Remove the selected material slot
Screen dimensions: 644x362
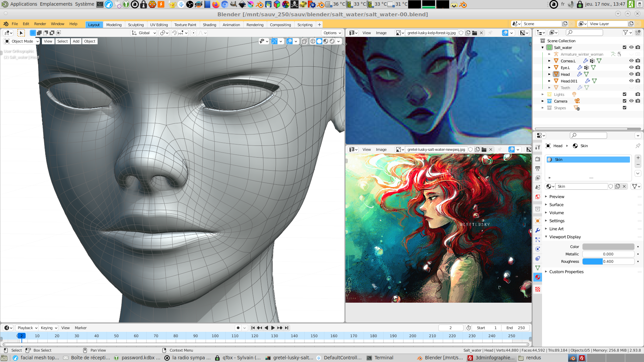pos(638,165)
